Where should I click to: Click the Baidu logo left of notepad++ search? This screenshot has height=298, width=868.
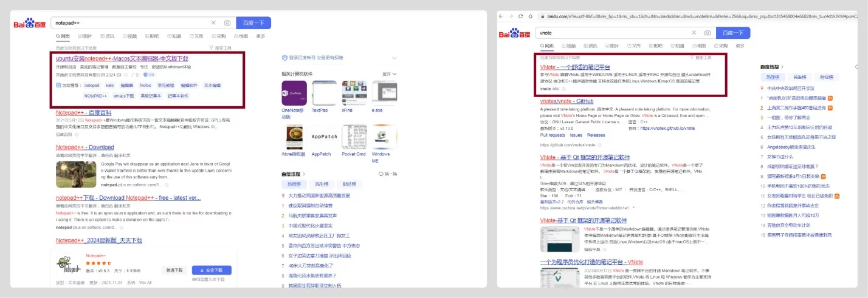point(30,23)
